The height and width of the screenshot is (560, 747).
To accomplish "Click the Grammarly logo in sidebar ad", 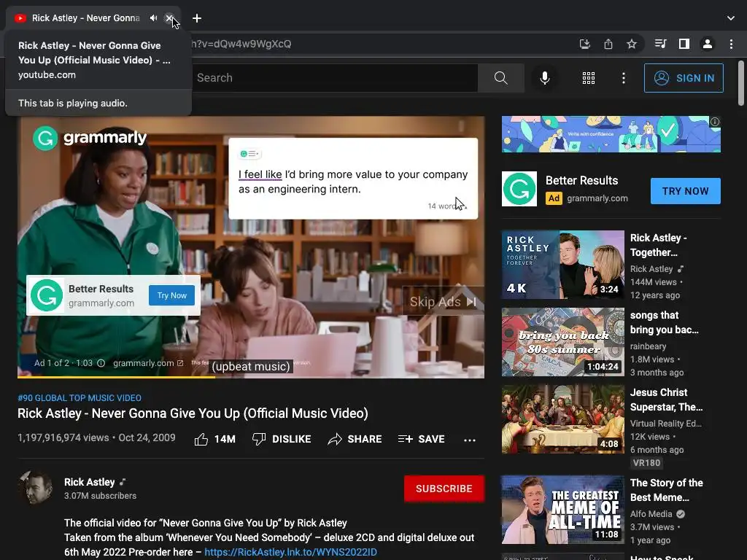I will click(x=519, y=189).
